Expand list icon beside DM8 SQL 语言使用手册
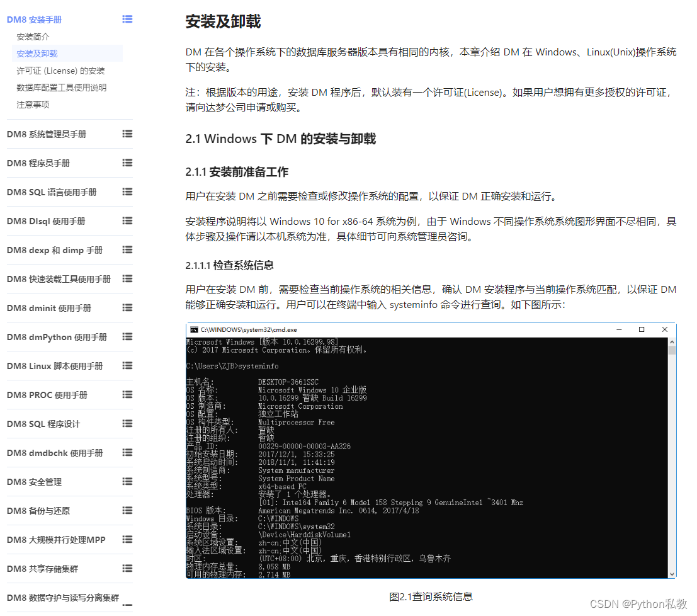697x616 pixels. tap(128, 191)
